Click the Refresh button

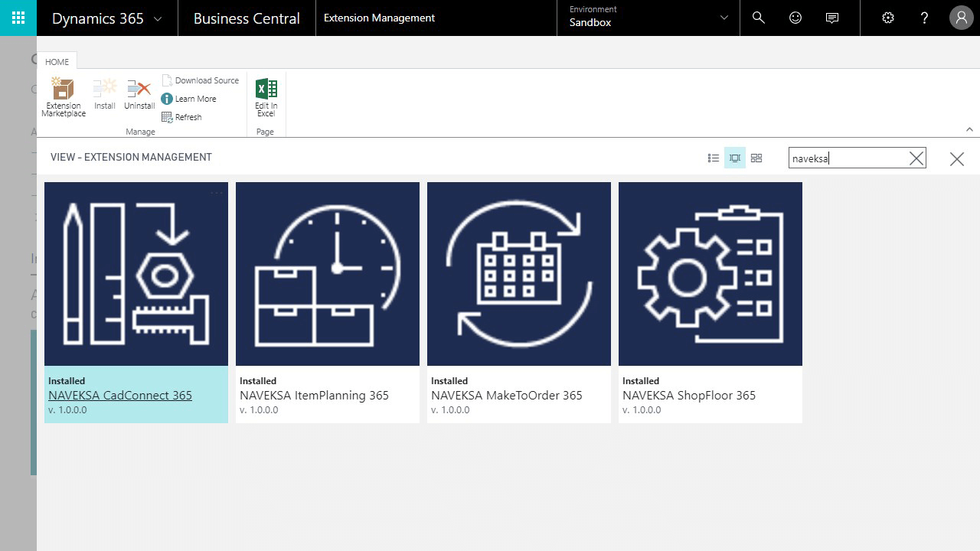tap(182, 117)
